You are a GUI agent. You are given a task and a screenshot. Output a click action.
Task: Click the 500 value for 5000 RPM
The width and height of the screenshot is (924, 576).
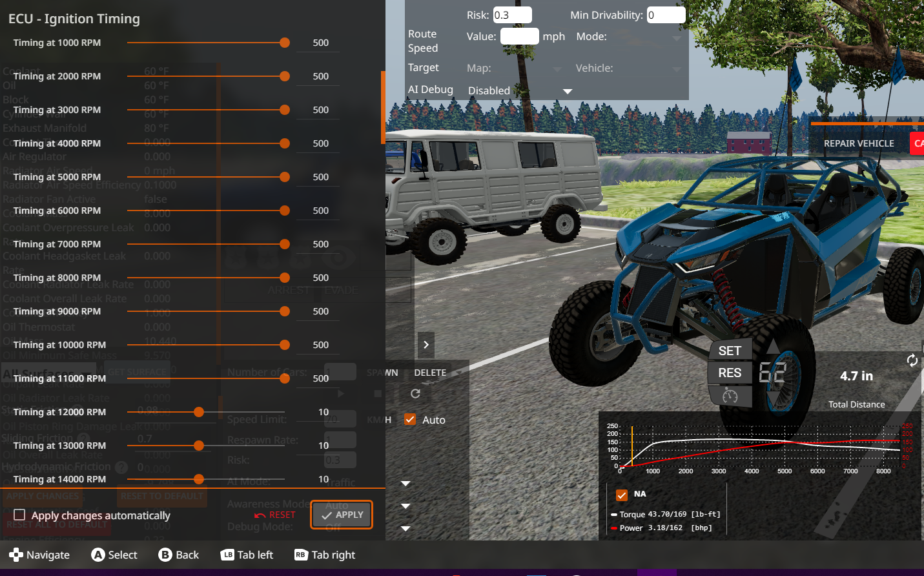click(x=321, y=177)
